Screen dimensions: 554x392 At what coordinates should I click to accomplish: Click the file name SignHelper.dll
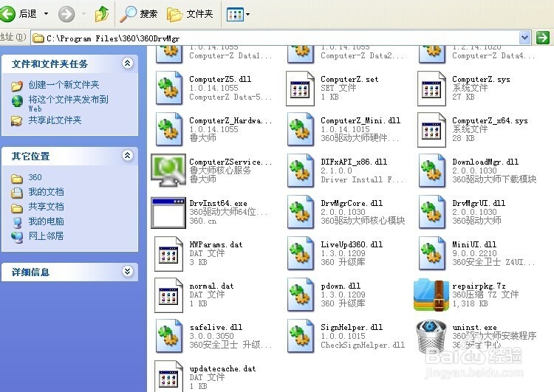[352, 327]
